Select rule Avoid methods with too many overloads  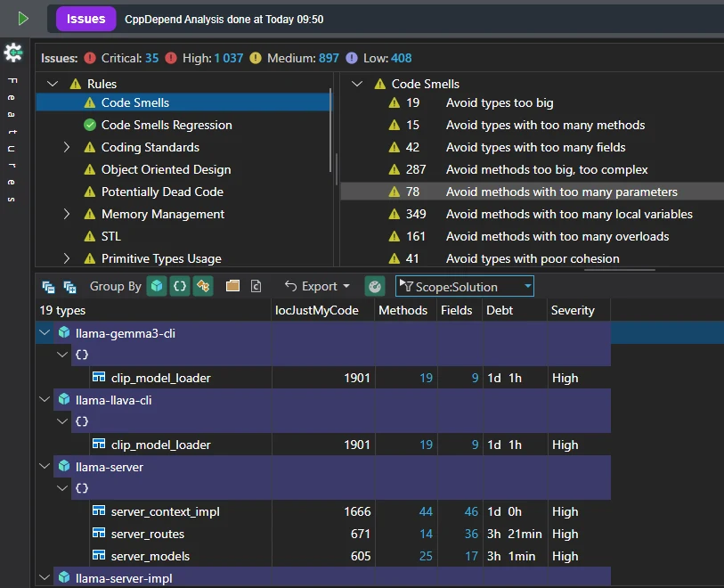pos(557,236)
